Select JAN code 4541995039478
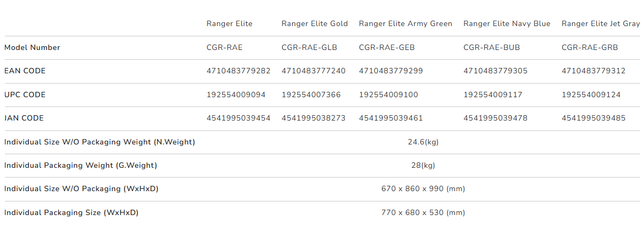The width and height of the screenshot is (644, 227). (x=495, y=118)
